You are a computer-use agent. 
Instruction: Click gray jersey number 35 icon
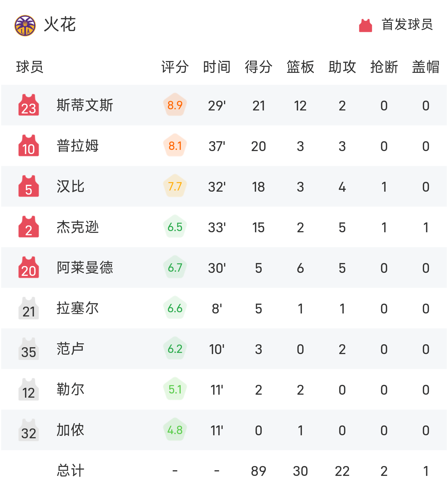pyautogui.click(x=29, y=349)
